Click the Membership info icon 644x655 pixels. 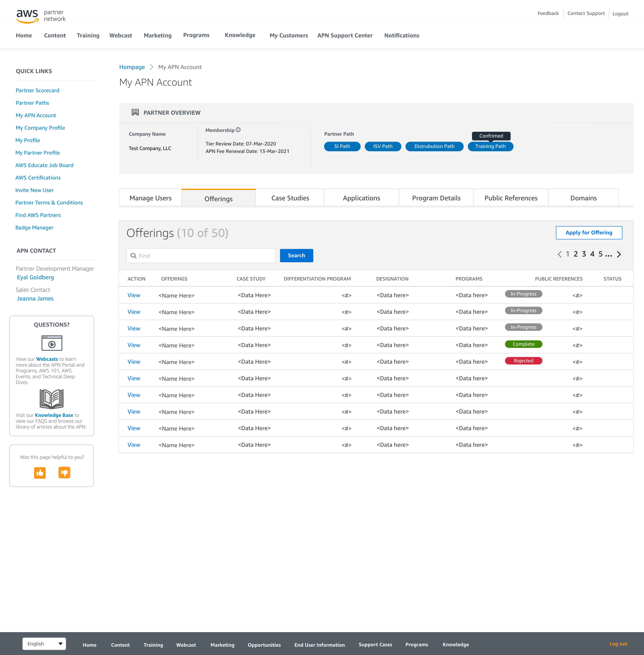(x=238, y=130)
